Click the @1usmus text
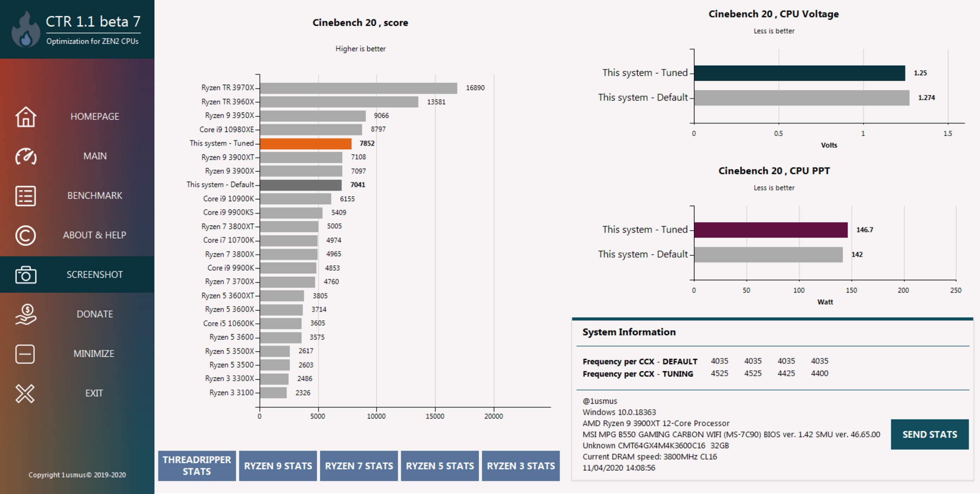This screenshot has height=494, width=980. coord(599,401)
